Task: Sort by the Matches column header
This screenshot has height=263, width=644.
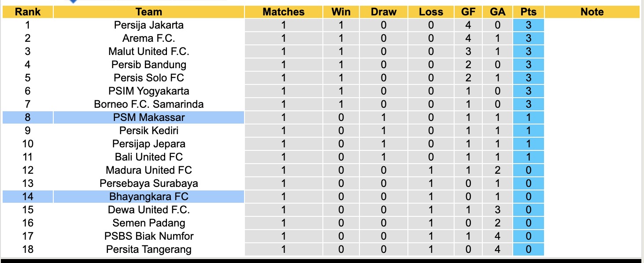Action: (x=283, y=12)
